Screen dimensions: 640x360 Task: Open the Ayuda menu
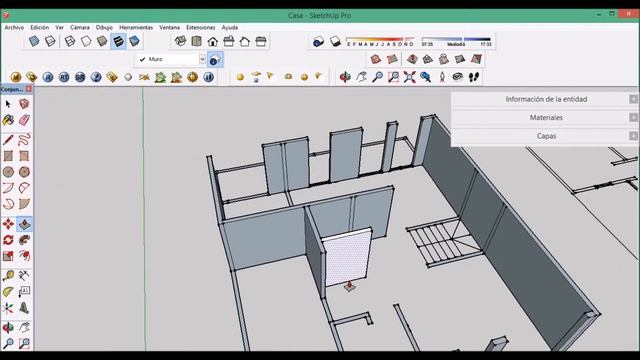[x=229, y=27]
